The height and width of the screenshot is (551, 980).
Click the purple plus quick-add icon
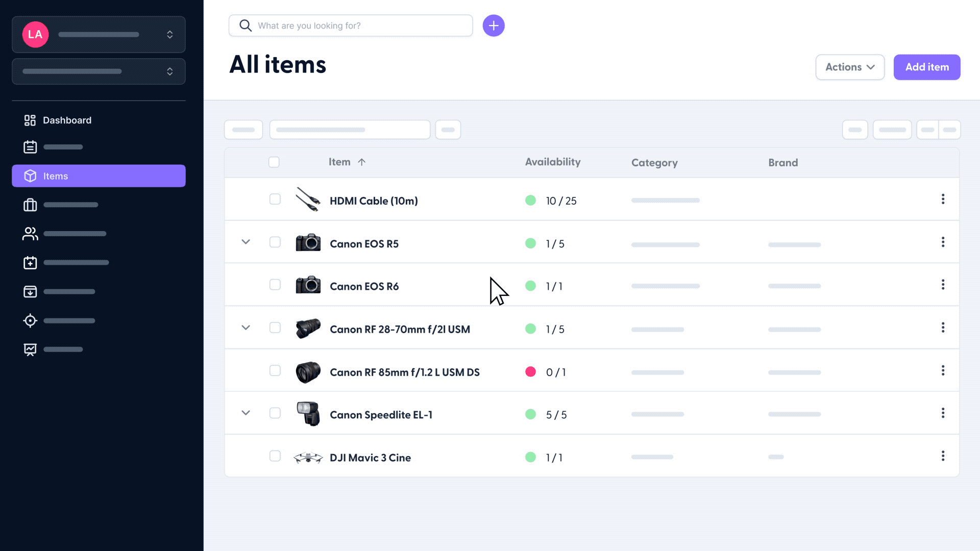point(494,26)
